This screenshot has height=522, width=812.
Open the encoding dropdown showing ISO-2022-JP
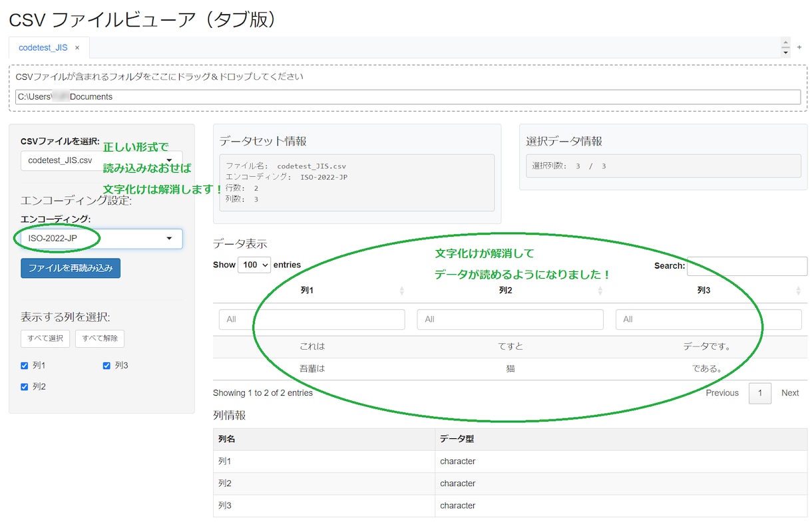101,239
